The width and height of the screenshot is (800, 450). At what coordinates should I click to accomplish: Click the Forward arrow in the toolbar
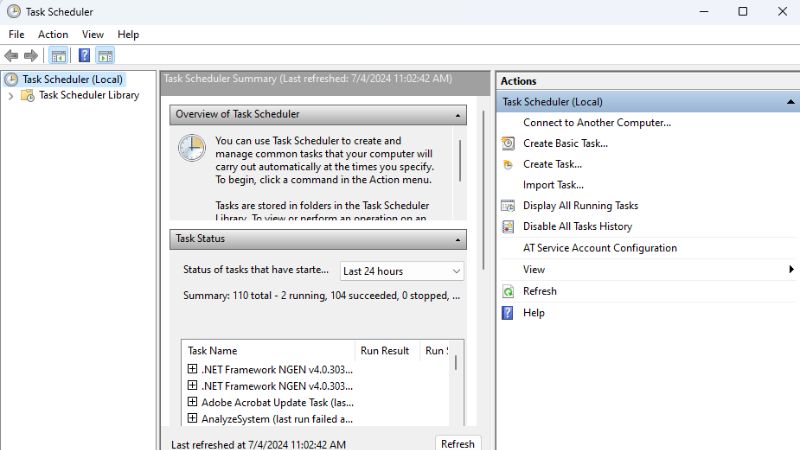coord(31,56)
